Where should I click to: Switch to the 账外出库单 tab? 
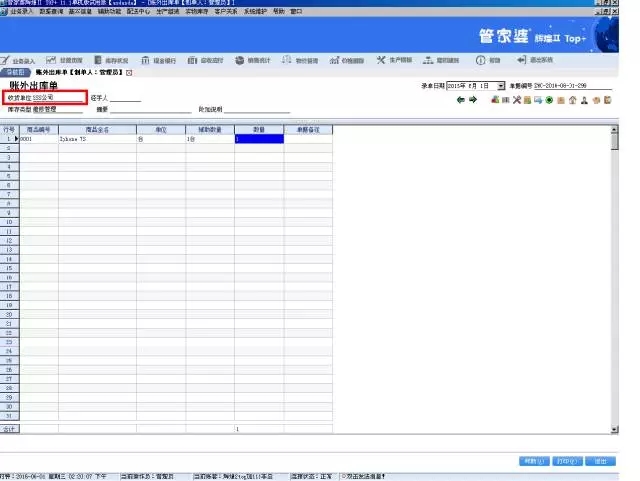coord(79,72)
